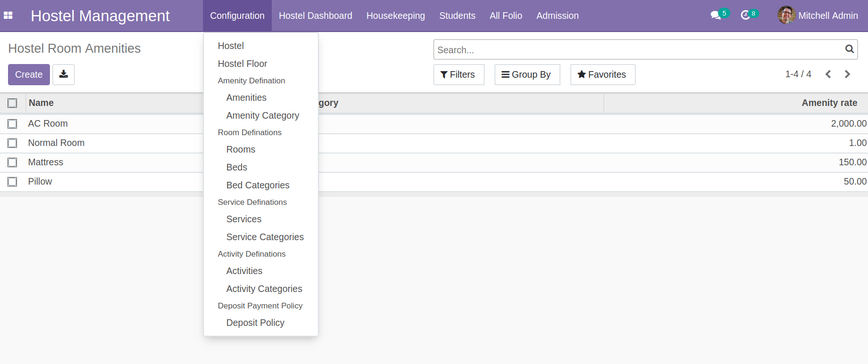Select the Activities menu entry
Screen dimensions: 868x364
point(244,271)
